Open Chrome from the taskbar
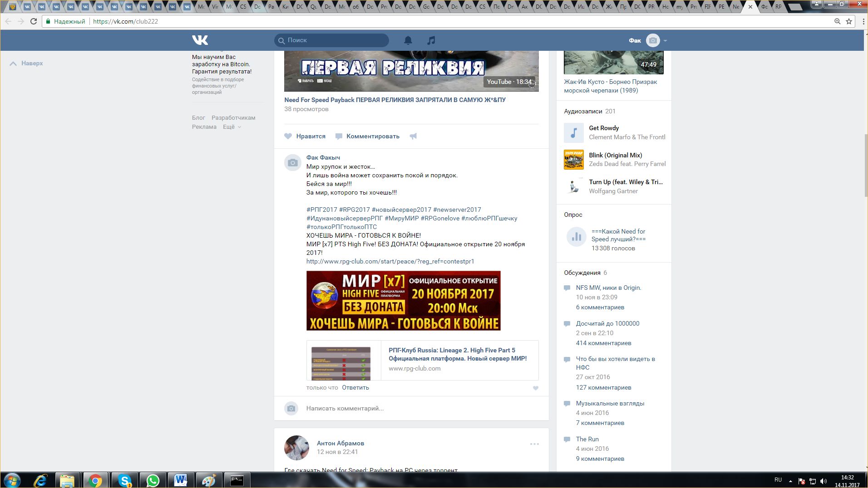Screen dimensions: 868x488 click(x=95, y=480)
